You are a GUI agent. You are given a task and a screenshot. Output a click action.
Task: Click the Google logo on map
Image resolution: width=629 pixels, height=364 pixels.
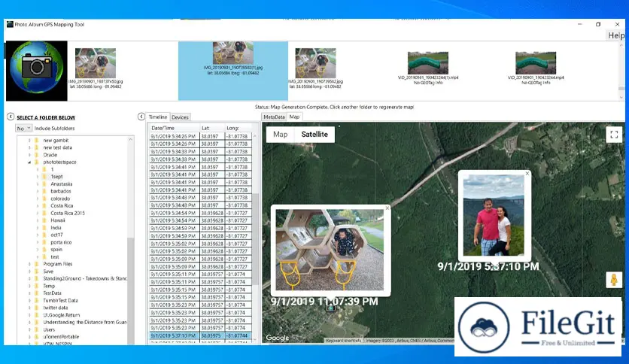pyautogui.click(x=277, y=338)
